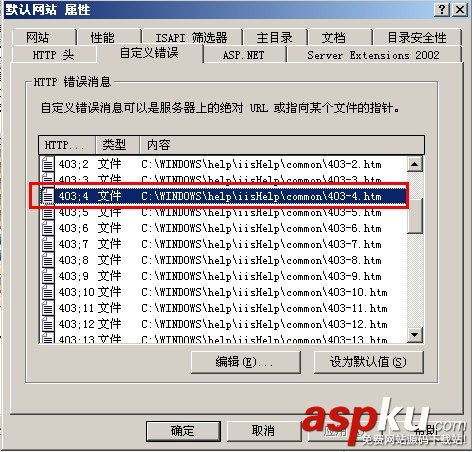Click the path ending in 403-6.htm
This screenshot has height=452, width=472.
point(261,228)
